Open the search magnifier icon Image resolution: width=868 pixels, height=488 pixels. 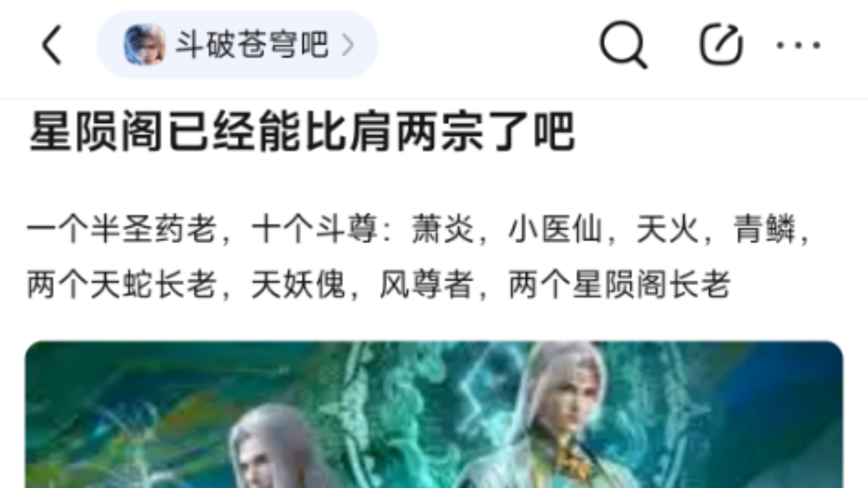623,44
